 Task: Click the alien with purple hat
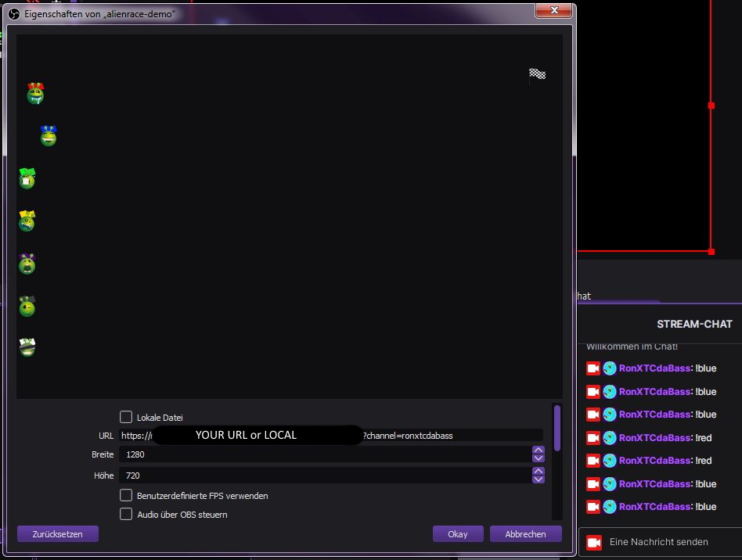(27, 264)
